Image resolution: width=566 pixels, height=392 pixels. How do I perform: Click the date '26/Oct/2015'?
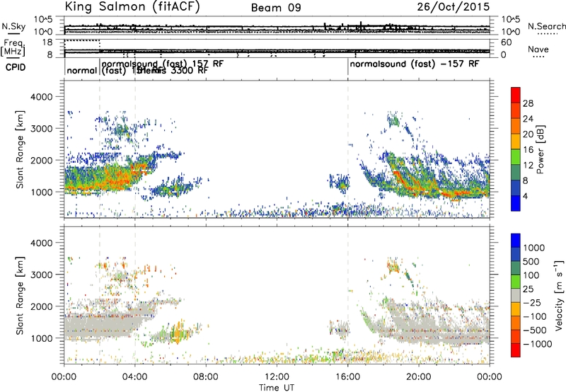pyautogui.click(x=454, y=7)
